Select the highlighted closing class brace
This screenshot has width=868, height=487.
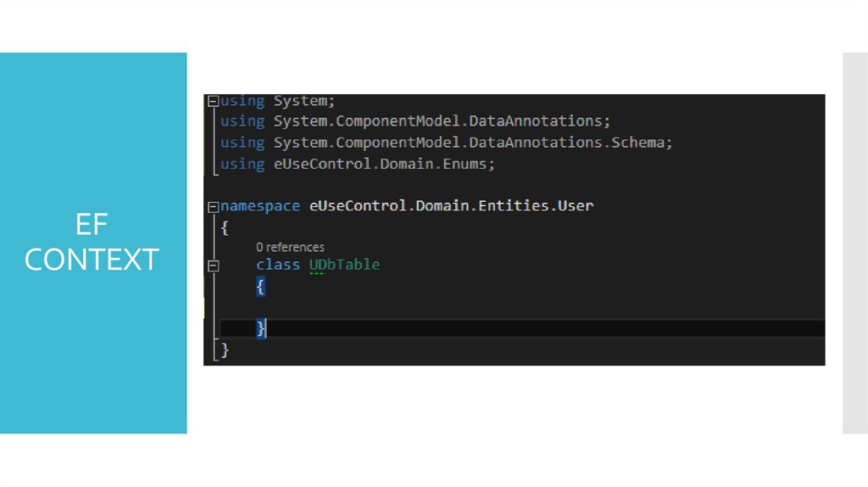(x=261, y=328)
